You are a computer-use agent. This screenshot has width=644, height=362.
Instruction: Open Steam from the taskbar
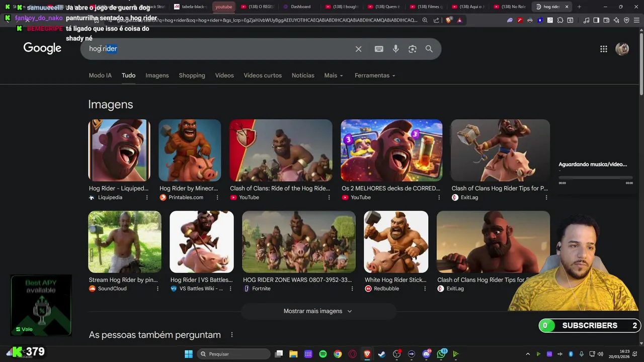tap(382, 354)
